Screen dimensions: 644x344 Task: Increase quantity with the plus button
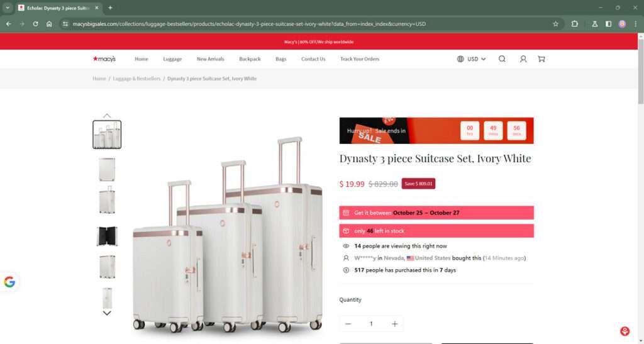395,324
